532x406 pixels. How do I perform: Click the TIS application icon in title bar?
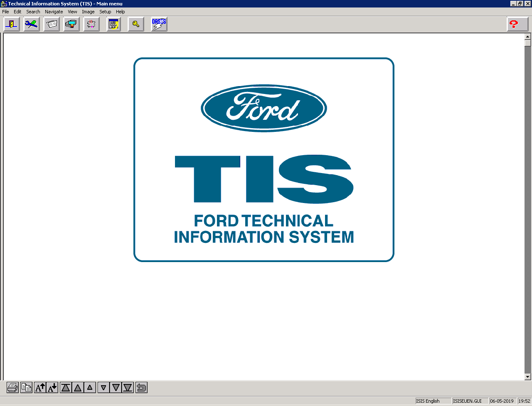4,4
